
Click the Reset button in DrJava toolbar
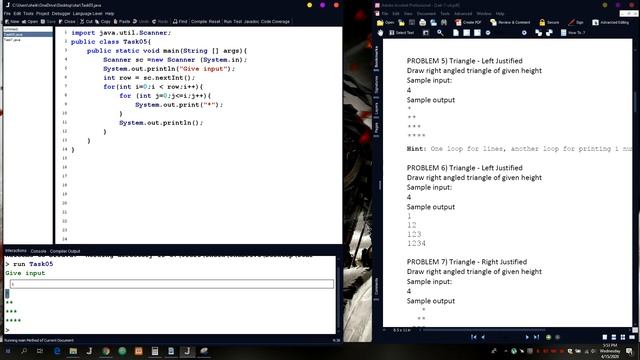(x=214, y=22)
